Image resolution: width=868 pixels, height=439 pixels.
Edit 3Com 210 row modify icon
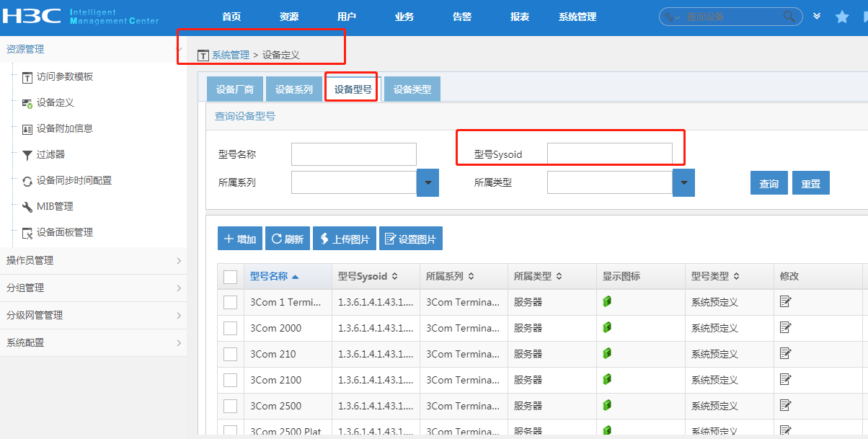(785, 353)
